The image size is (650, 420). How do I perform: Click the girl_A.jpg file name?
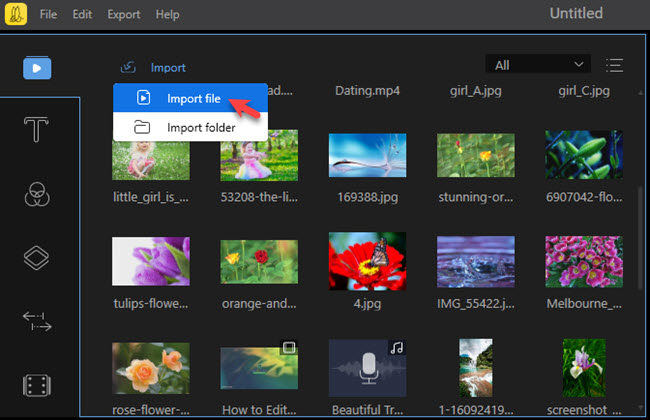coord(475,90)
